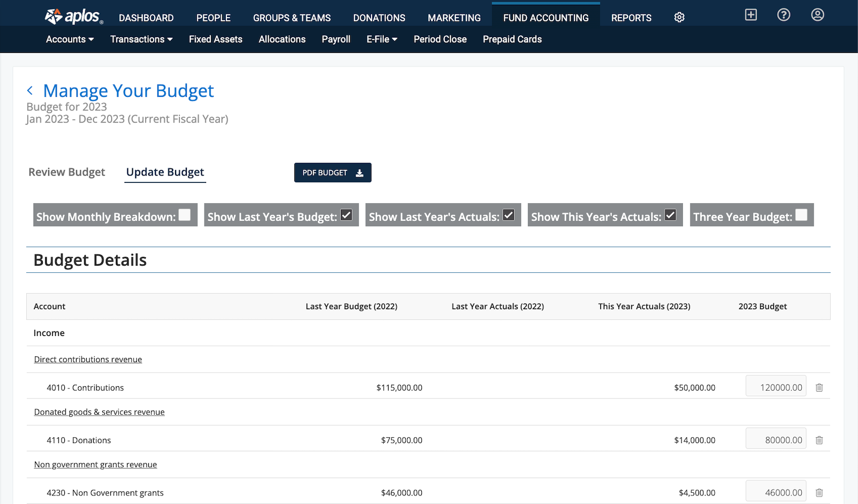
Task: Enable Show Monthly Breakdown checkbox
Action: 185,215
